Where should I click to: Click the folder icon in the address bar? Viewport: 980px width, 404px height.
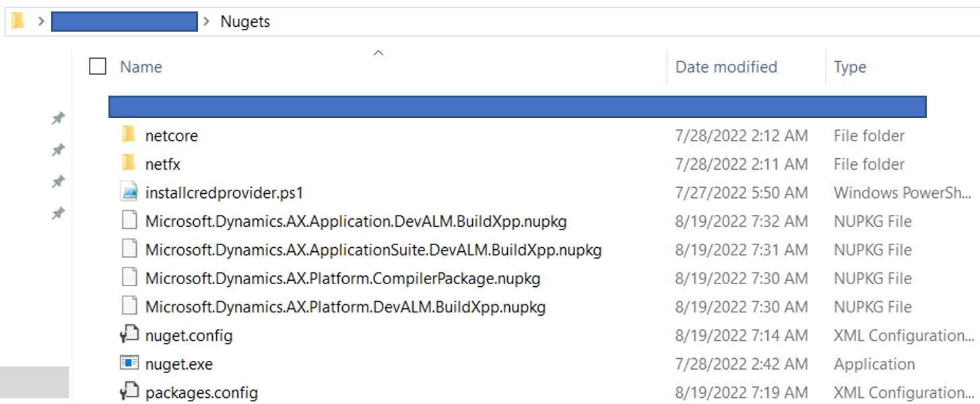pos(18,22)
